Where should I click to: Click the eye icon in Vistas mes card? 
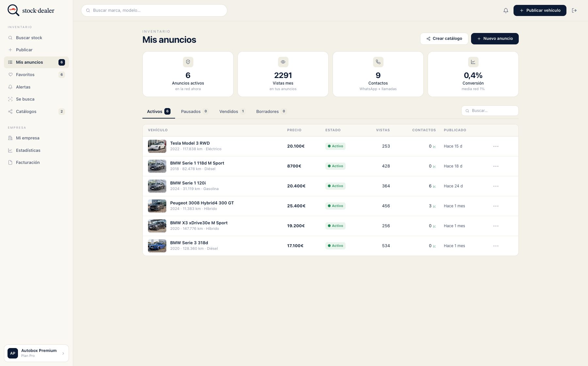coord(283,62)
